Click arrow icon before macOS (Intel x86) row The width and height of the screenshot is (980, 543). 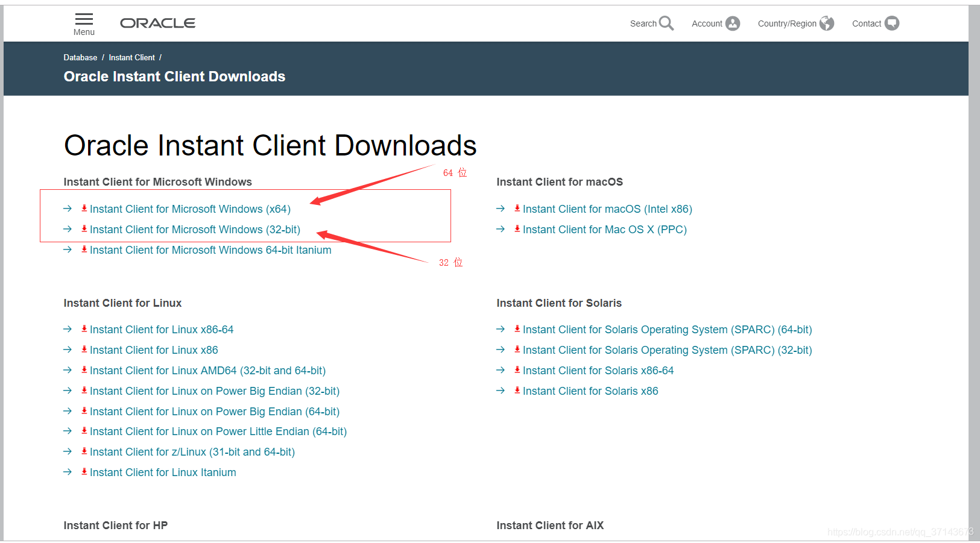501,209
